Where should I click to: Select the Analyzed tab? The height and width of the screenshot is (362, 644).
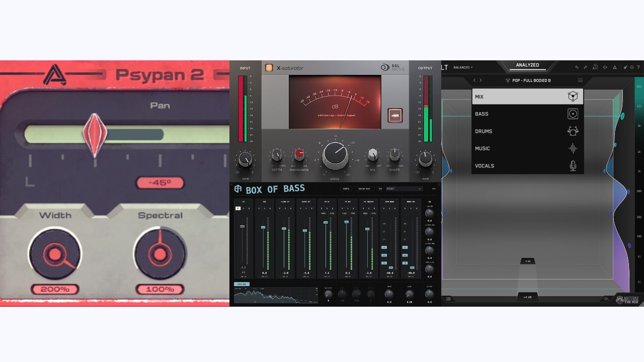(x=527, y=65)
